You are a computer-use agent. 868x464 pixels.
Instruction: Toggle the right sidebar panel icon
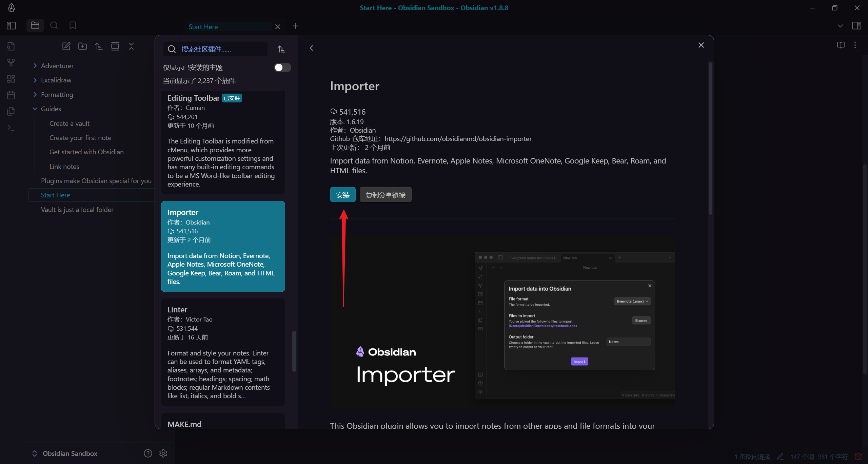pos(856,26)
